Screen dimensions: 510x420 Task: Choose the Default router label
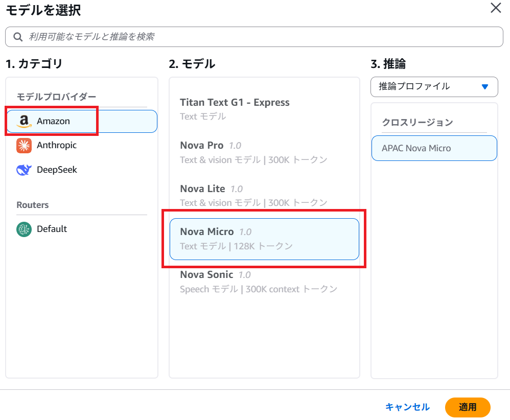pos(52,229)
